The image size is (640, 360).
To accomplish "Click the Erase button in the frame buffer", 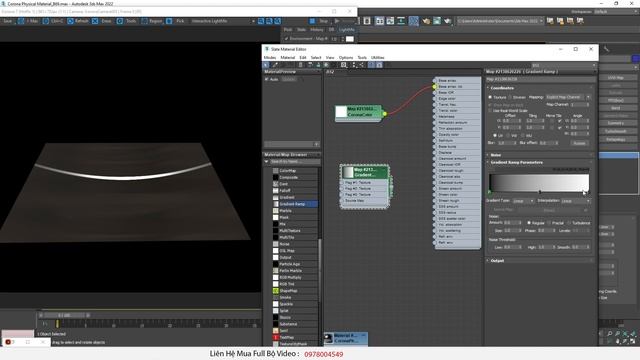I will tap(102, 21).
